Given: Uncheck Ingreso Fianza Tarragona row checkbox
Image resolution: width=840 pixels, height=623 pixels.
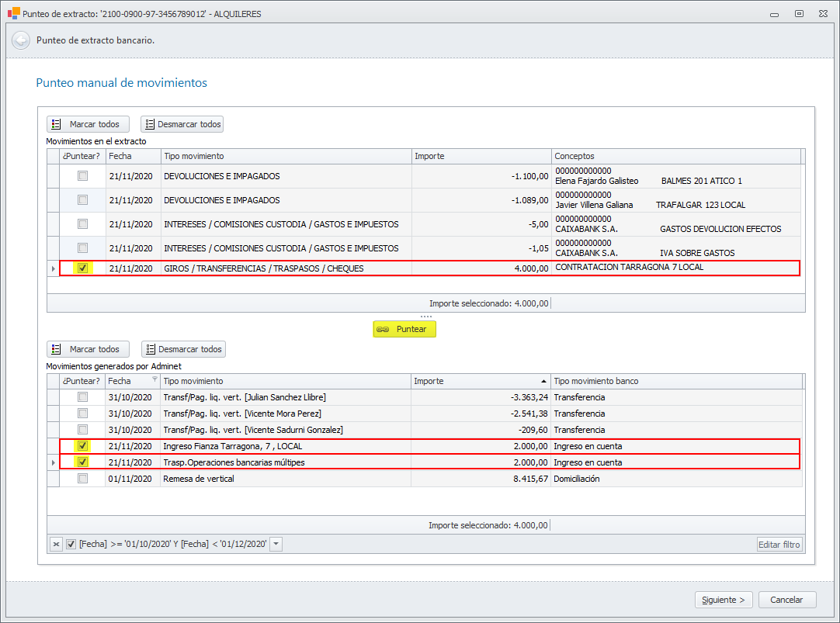Looking at the screenshot, I should (83, 446).
